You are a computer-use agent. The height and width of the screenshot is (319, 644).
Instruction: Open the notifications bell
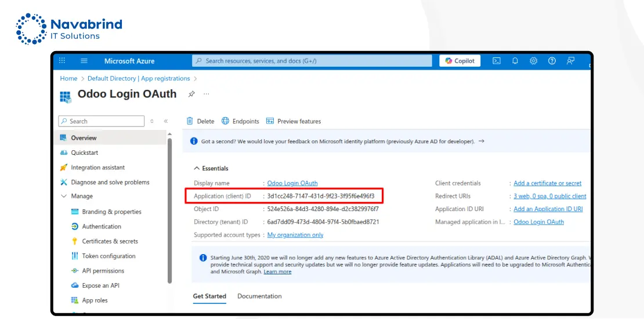tap(515, 61)
